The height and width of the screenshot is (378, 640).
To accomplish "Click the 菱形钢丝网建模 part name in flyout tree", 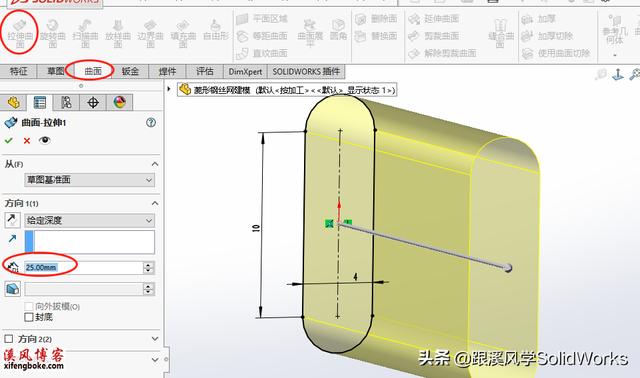I will click(222, 90).
